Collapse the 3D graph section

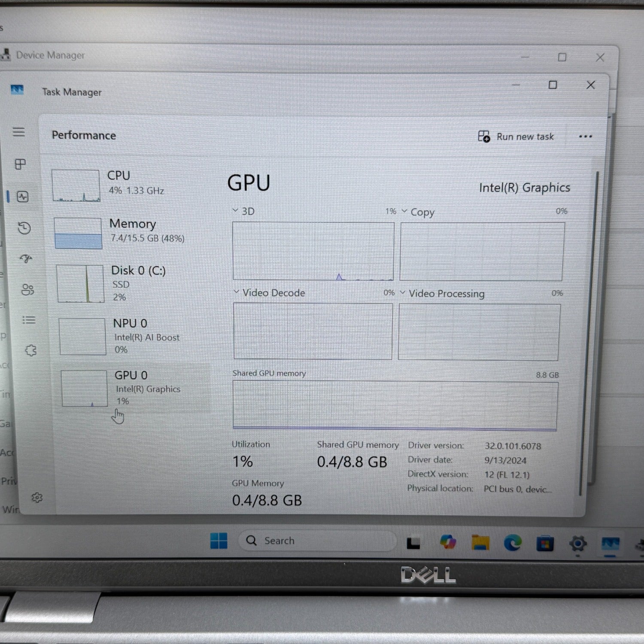click(235, 210)
